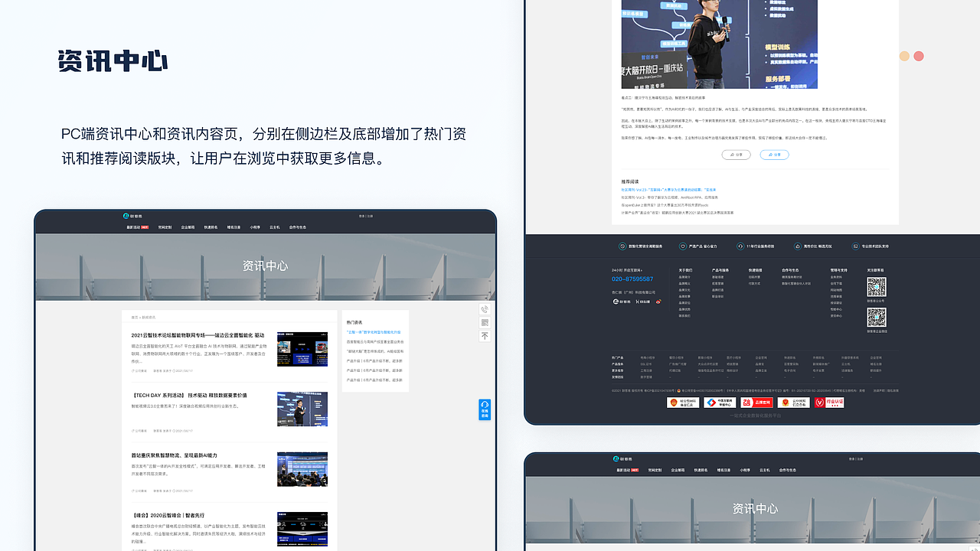This screenshot has width=980, height=551.
Task: Click the login/register link in the left mockup header
Action: pos(365,217)
